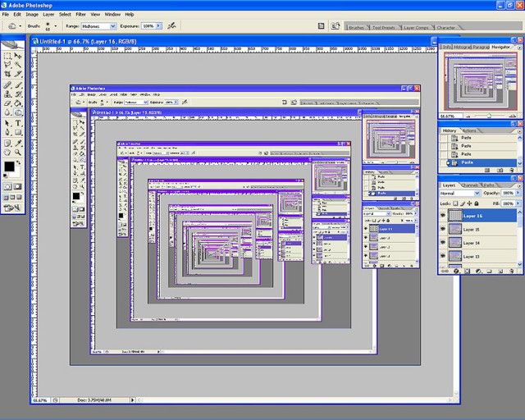
Task: Select the Clone Stamp tool
Action: [x=7, y=94]
